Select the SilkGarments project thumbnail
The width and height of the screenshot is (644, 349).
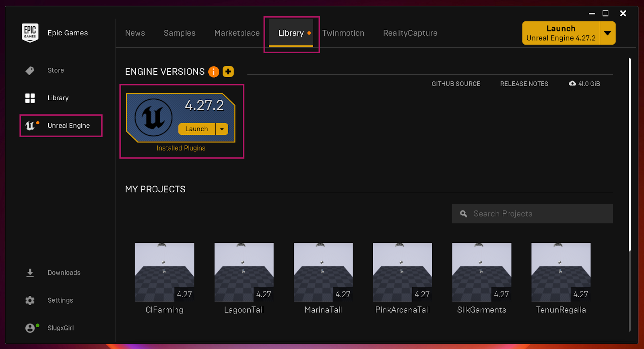click(x=482, y=272)
